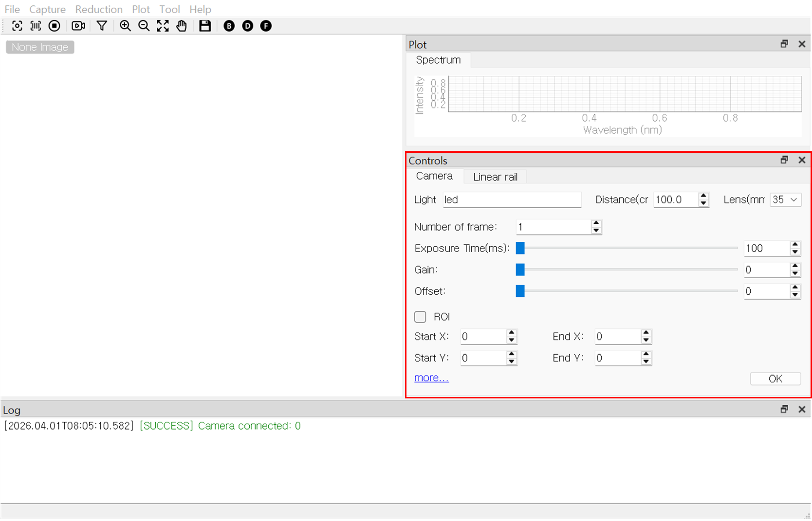Click the Camera connected log message
812x521 pixels.
249,426
